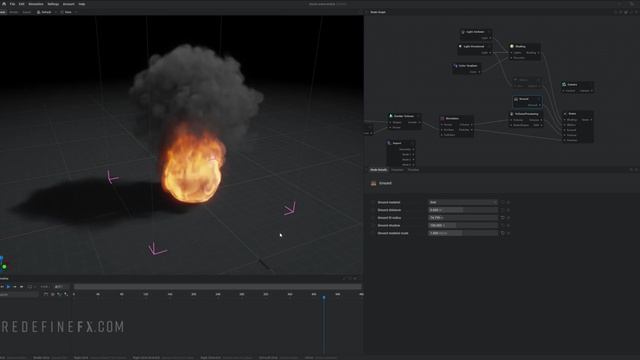Select the Import node icon in the graph
This screenshot has width=640, height=360.
pos(389,143)
